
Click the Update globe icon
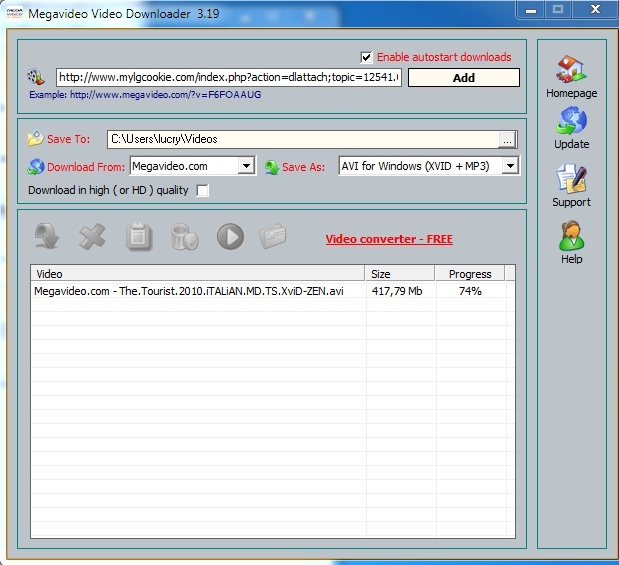[571, 121]
